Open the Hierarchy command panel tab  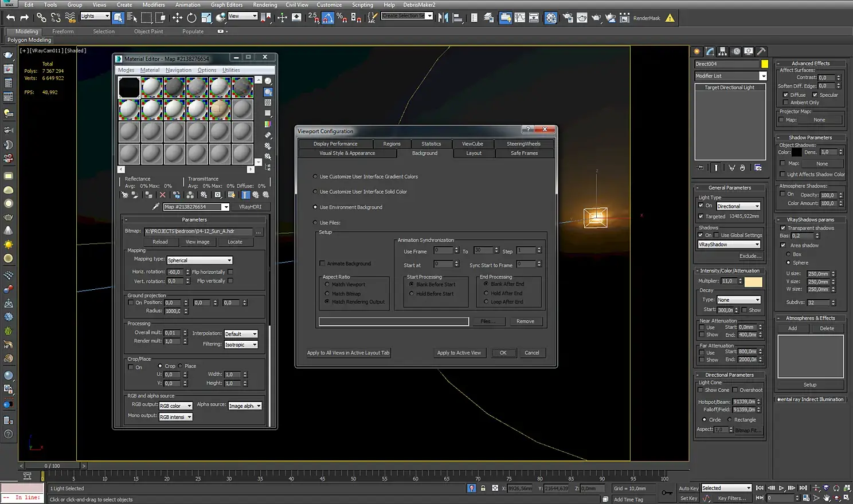[723, 52]
